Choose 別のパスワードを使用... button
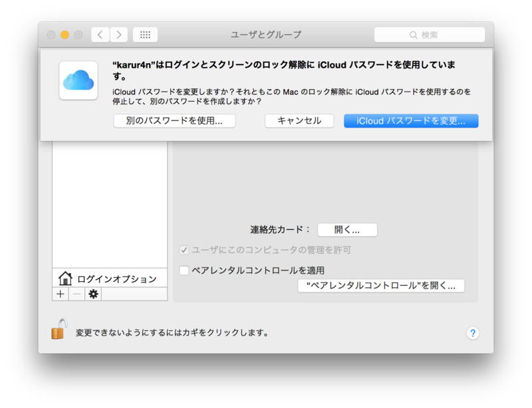 click(174, 121)
